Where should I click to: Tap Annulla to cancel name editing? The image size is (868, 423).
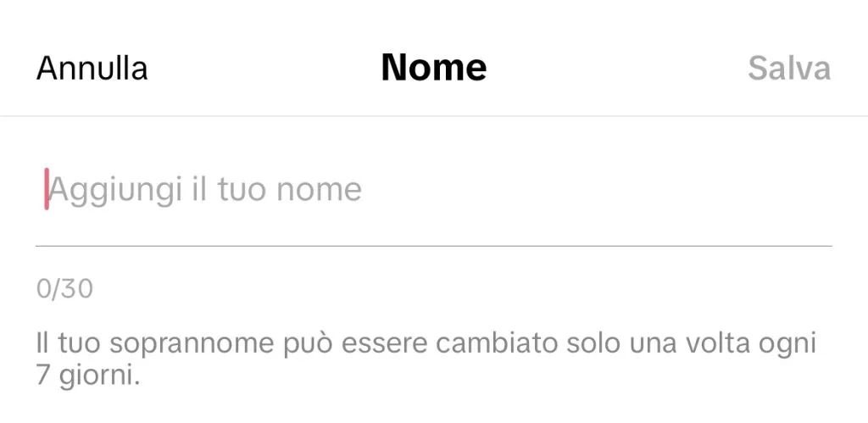tap(92, 68)
